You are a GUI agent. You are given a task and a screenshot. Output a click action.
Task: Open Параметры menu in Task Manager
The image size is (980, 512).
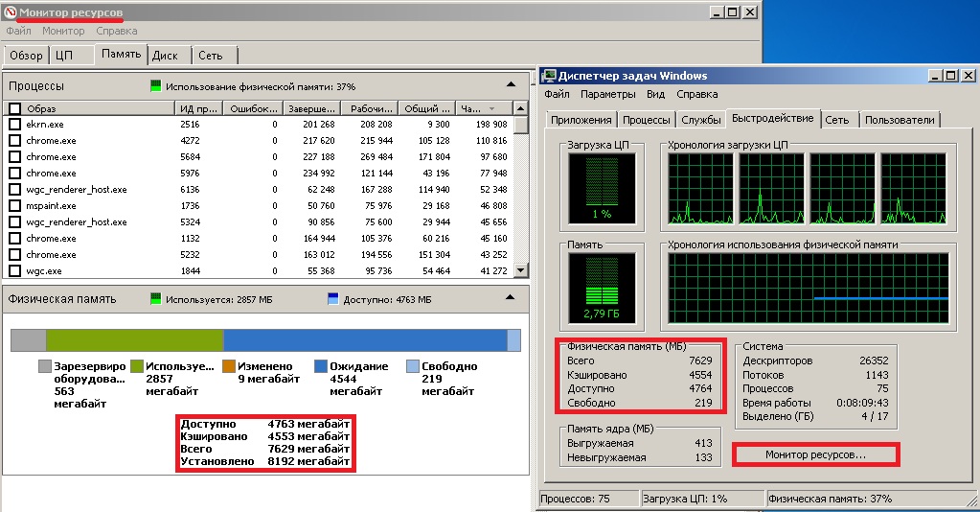coord(607,95)
